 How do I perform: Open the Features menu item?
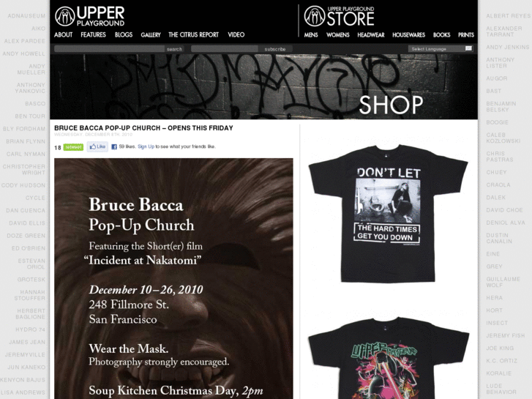tap(93, 34)
